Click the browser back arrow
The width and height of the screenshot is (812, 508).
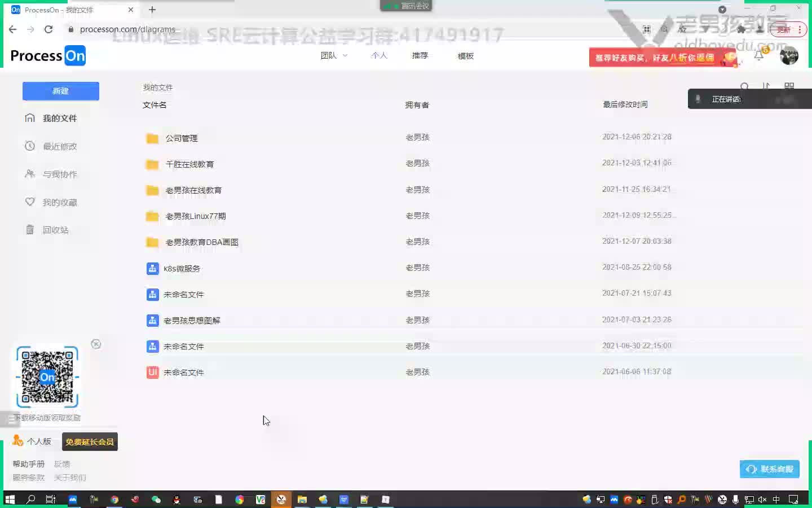tap(13, 29)
